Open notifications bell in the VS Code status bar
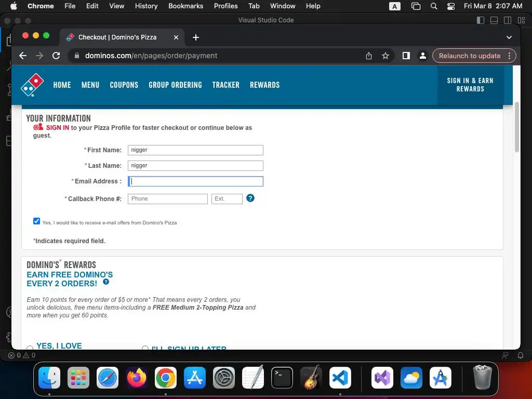The height and width of the screenshot is (399, 532). (x=521, y=355)
